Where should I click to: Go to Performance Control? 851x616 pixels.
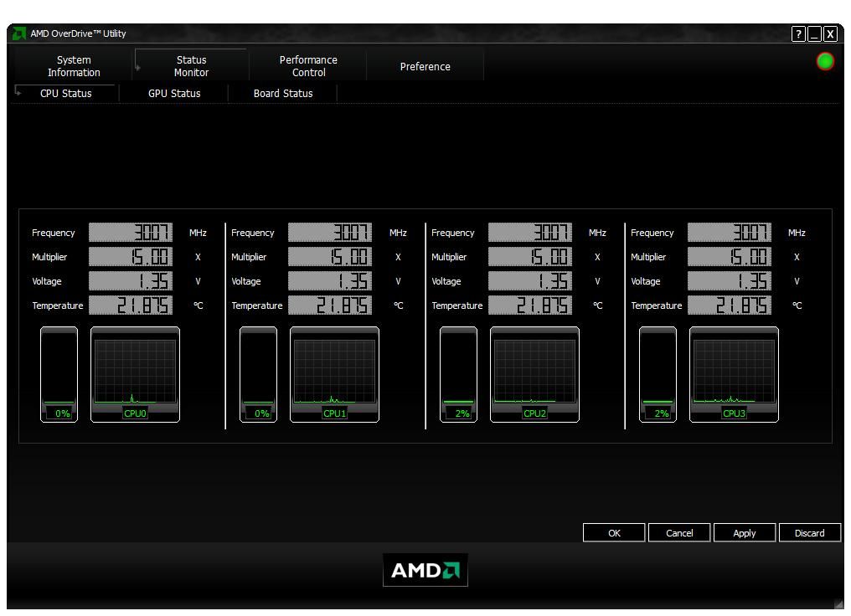pyautogui.click(x=307, y=65)
